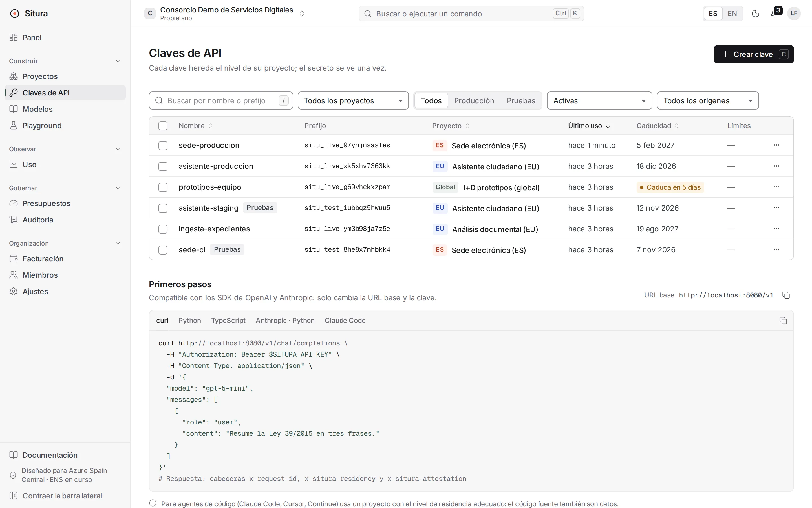This screenshot has height=508, width=812.
Task: Open Auditoría in the sidebar
Action: click(x=65, y=220)
